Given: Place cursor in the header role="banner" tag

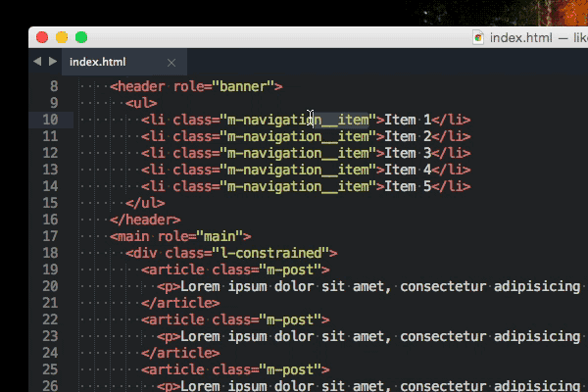Looking at the screenshot, I should [x=196, y=86].
